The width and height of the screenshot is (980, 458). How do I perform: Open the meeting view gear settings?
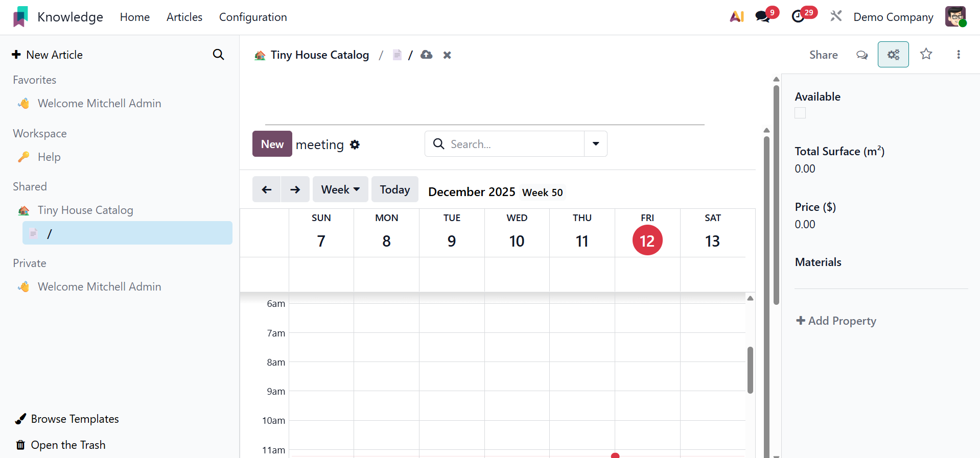(x=355, y=144)
